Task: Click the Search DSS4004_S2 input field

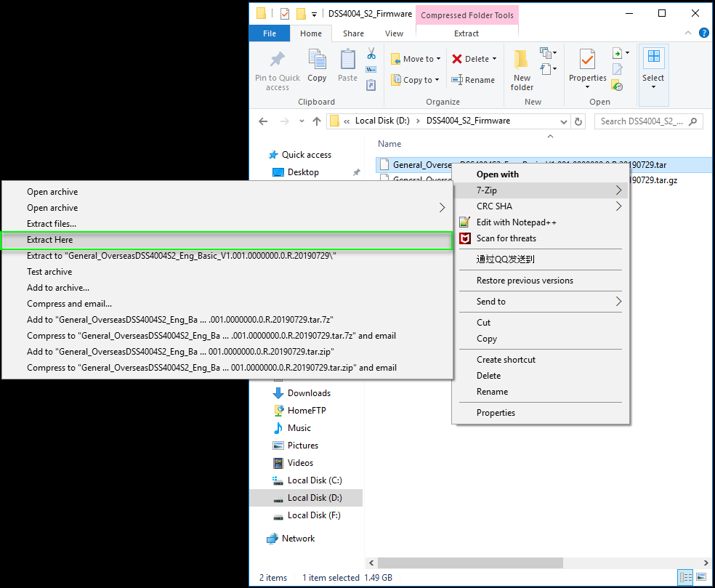Action: click(x=642, y=121)
